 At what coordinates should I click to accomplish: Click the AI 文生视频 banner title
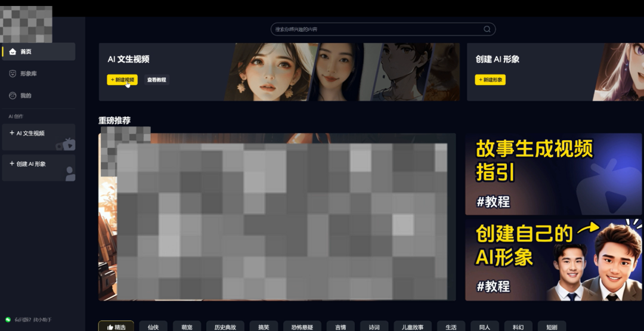point(129,59)
